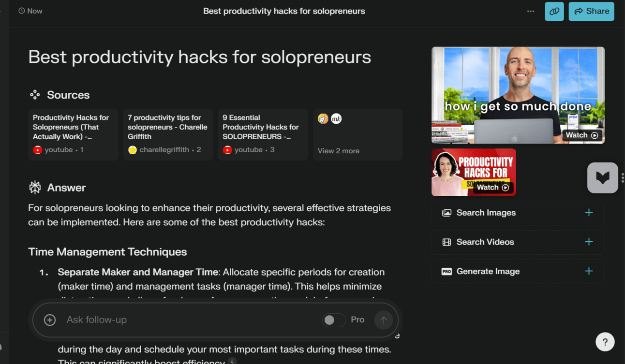Open the three-dot more options menu
Viewport: 625px width, 364px height.
tap(531, 11)
